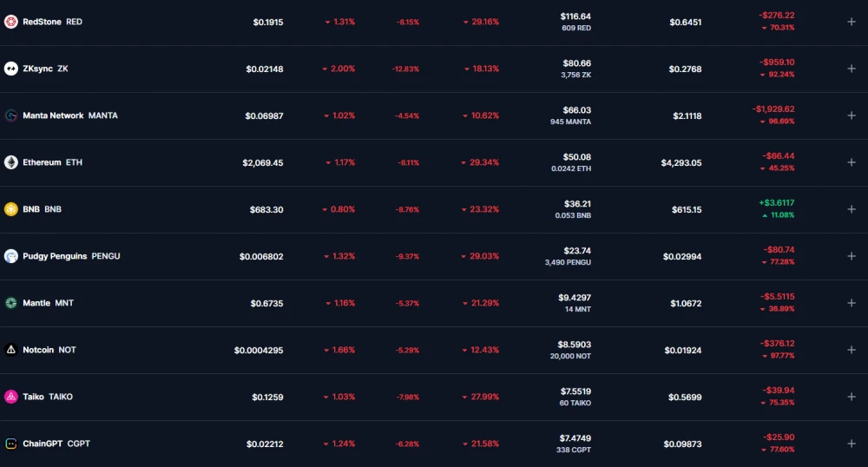Click the ZKsync price $0.02148

click(264, 69)
